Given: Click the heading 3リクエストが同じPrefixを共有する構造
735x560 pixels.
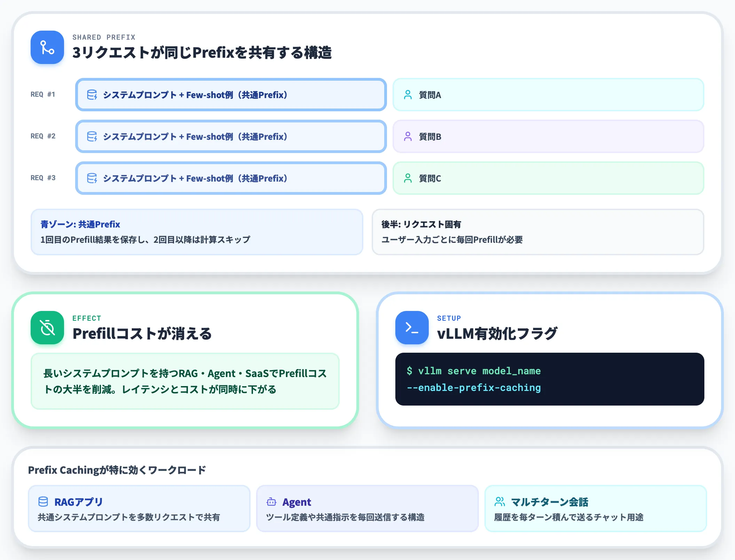Looking at the screenshot, I should pos(202,53).
